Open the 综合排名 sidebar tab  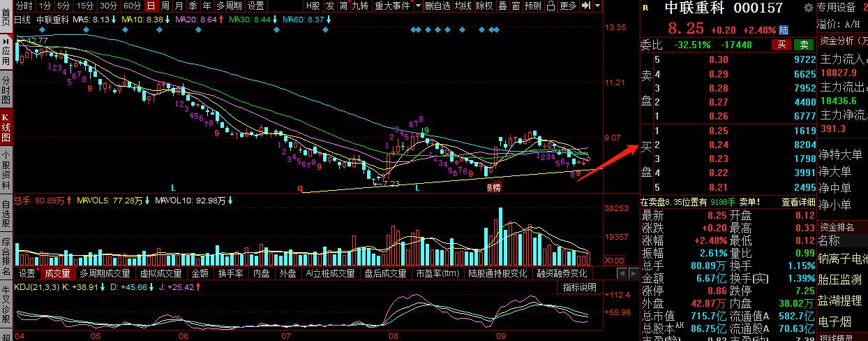pyautogui.click(x=6, y=256)
